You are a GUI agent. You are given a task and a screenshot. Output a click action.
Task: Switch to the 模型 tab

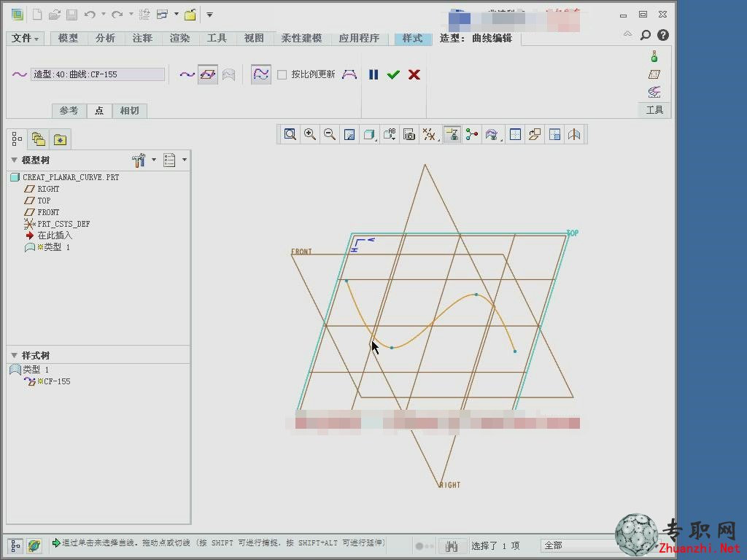click(68, 38)
